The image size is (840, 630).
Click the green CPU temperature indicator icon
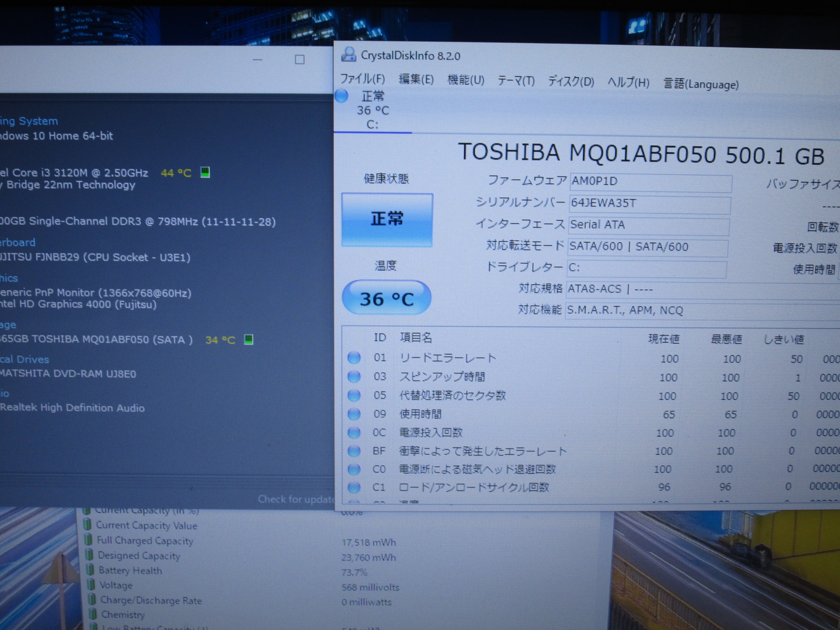[x=205, y=172]
